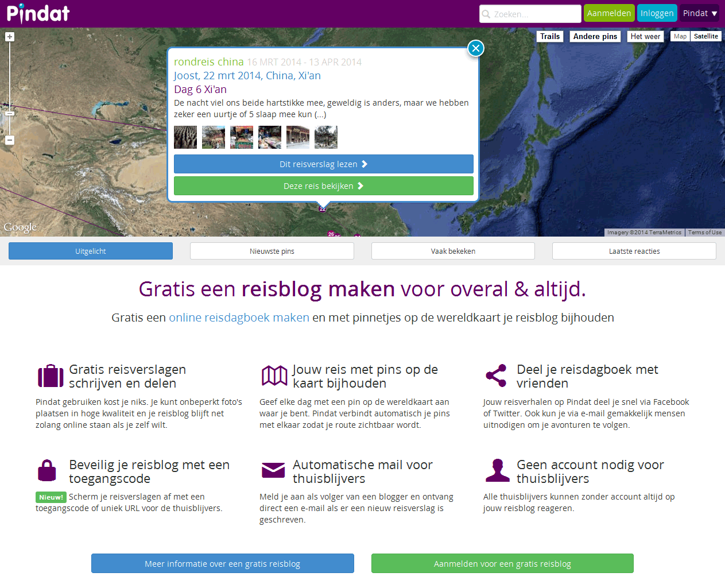Click the map pin numbered 22

(x=323, y=208)
